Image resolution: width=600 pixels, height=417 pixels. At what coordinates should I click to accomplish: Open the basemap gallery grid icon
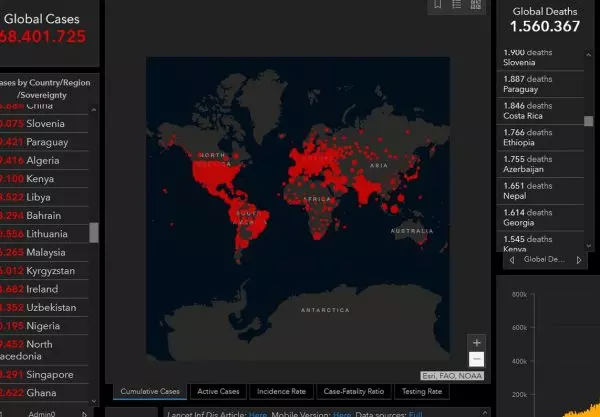pyautogui.click(x=476, y=5)
